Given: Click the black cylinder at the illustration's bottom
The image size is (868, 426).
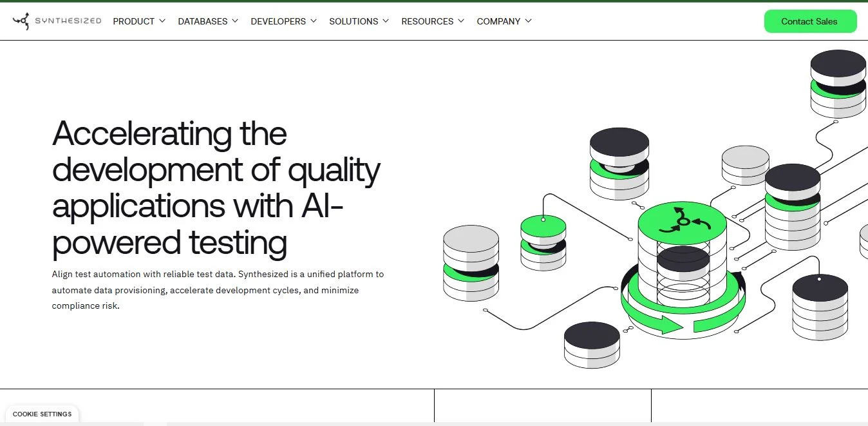Looking at the screenshot, I should tap(591, 345).
